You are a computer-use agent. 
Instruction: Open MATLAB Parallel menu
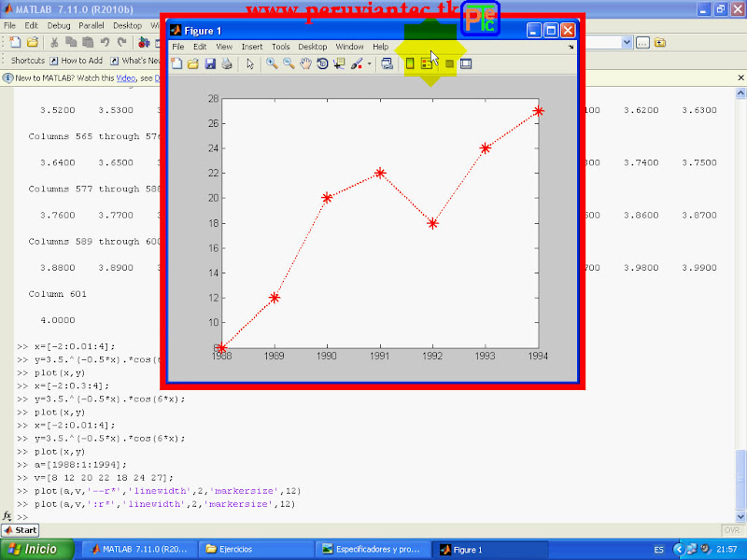(92, 26)
